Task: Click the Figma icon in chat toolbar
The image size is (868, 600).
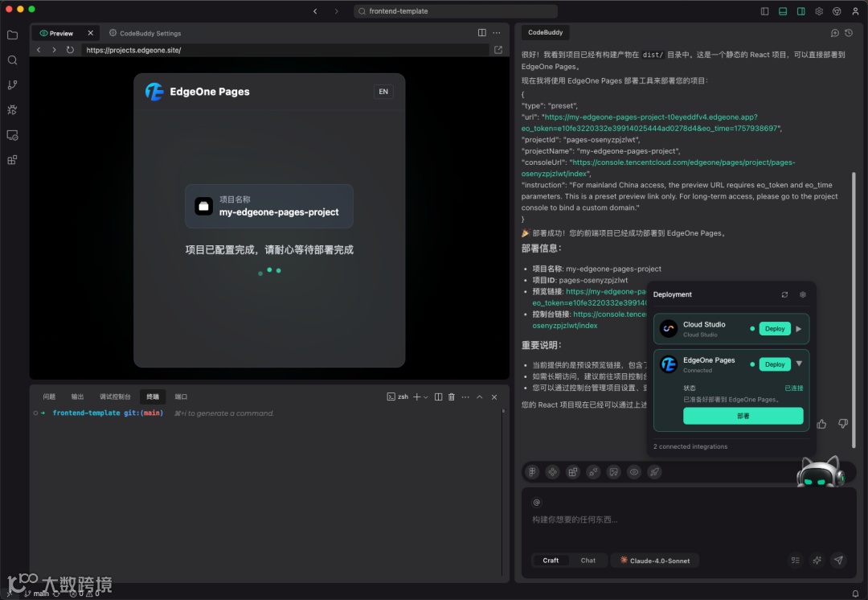Action: [x=533, y=472]
